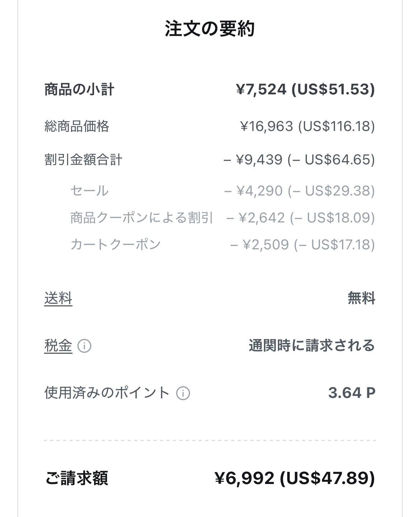Click the 無料 shipping value
The height and width of the screenshot is (517, 420).
click(x=361, y=299)
